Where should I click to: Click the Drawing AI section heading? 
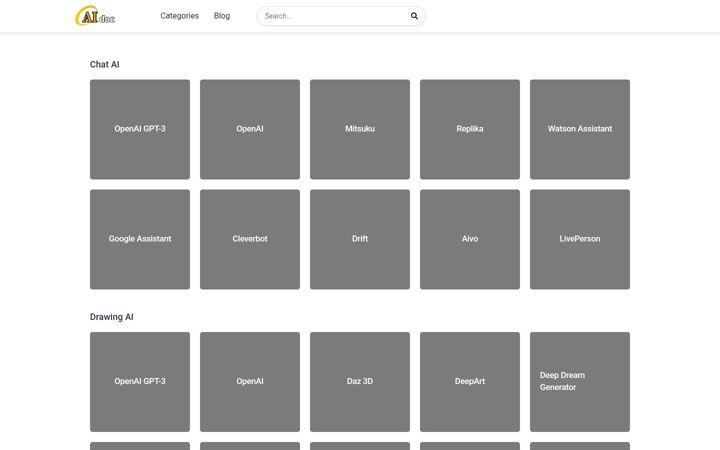click(112, 317)
